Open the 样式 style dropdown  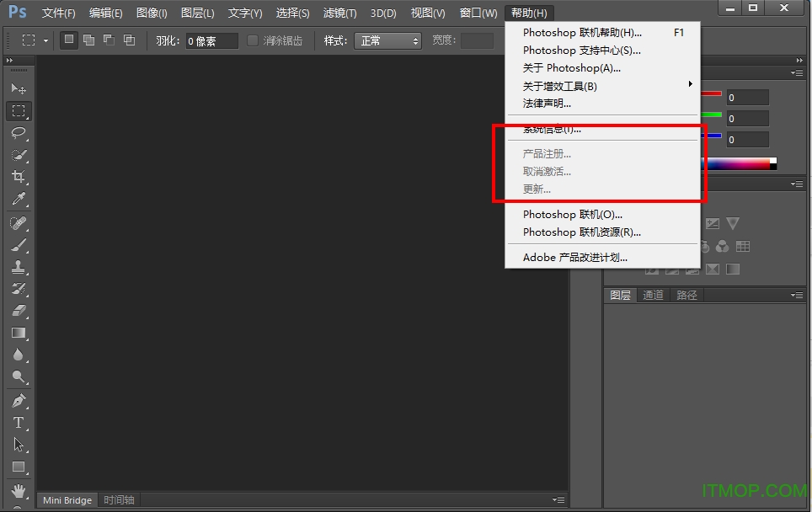point(387,40)
